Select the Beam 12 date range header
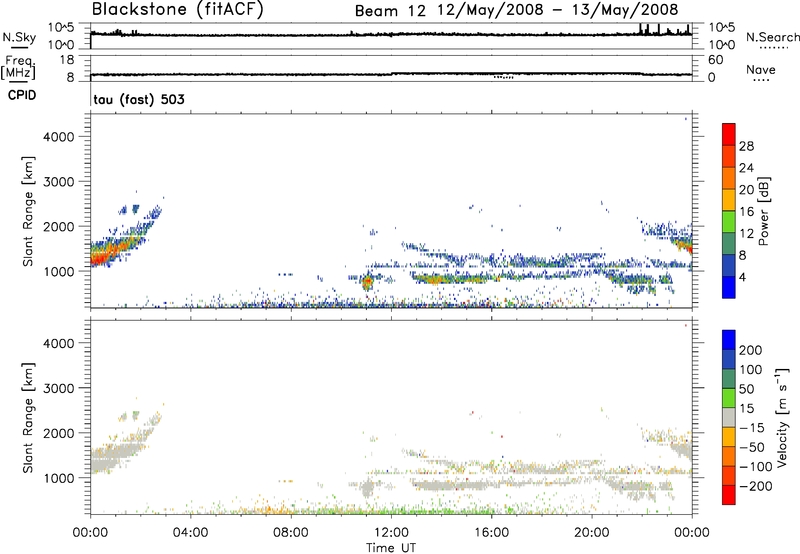This screenshot has height=554, width=800. (x=516, y=10)
